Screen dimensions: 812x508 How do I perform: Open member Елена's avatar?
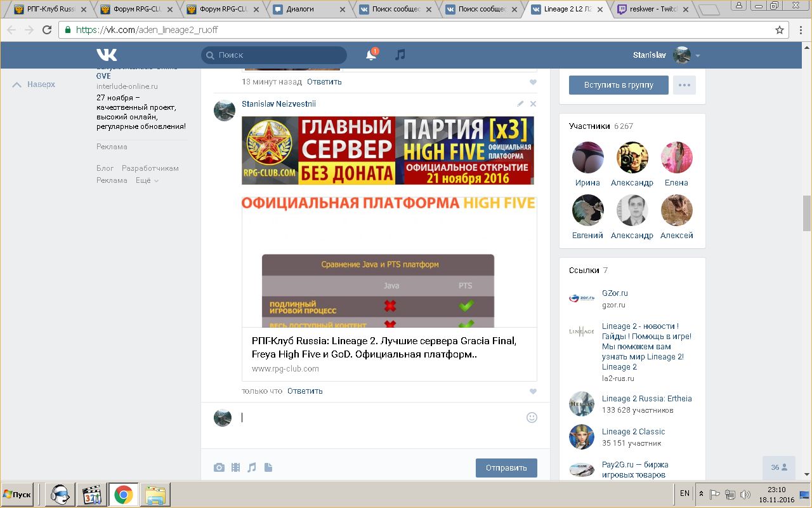point(677,157)
